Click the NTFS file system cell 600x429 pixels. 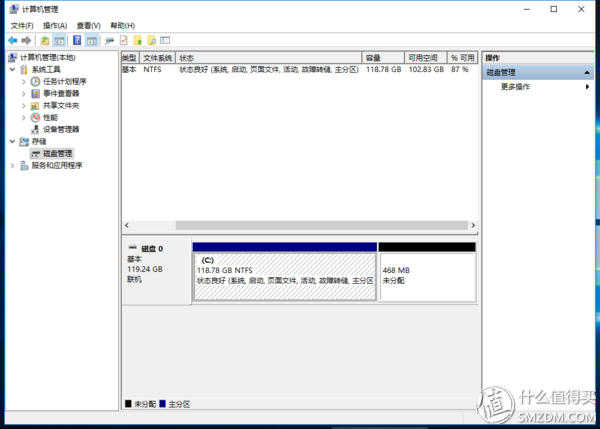click(152, 70)
